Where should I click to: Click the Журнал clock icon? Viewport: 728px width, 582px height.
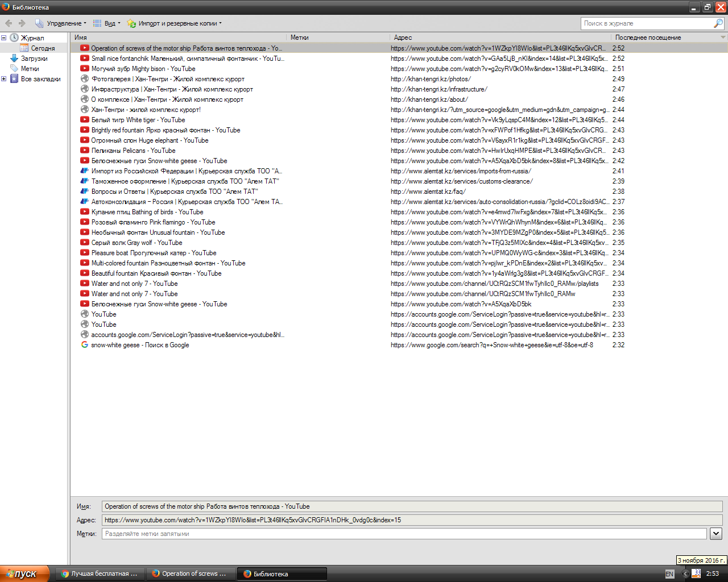point(14,38)
